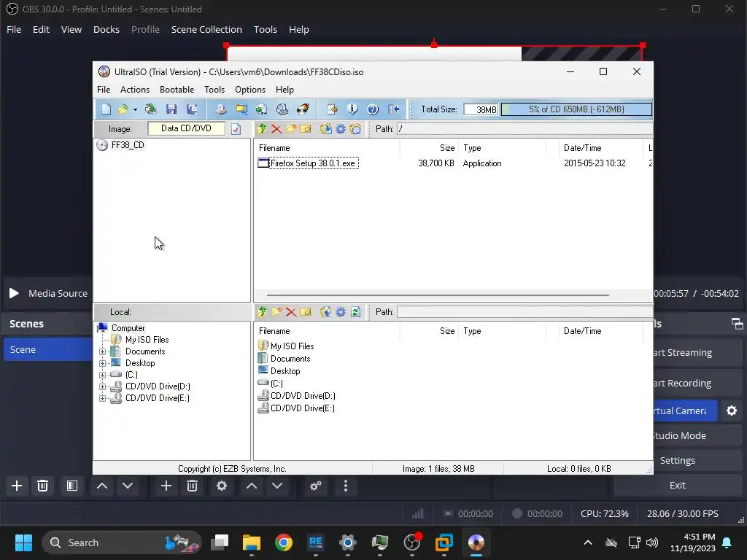Expand the Documents tree node
The image size is (747, 560).
tap(102, 352)
